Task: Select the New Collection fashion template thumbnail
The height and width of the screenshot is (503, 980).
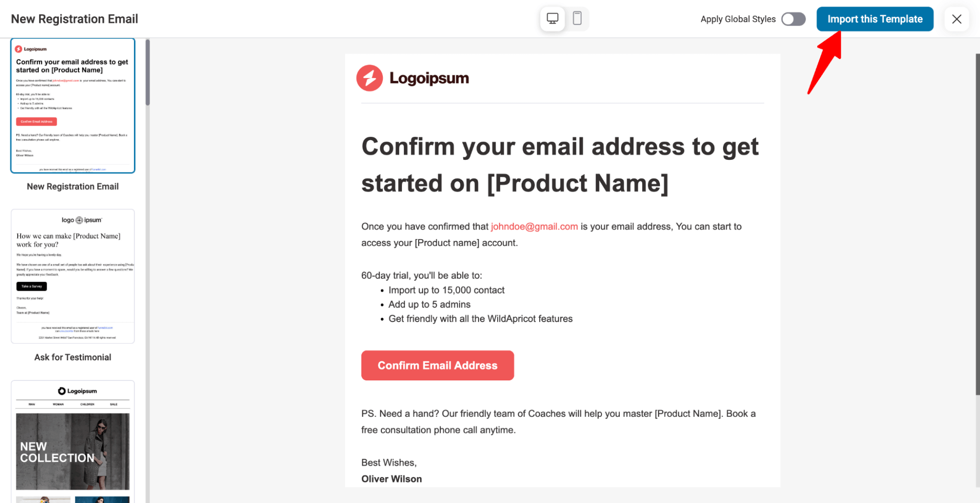Action: 73,441
